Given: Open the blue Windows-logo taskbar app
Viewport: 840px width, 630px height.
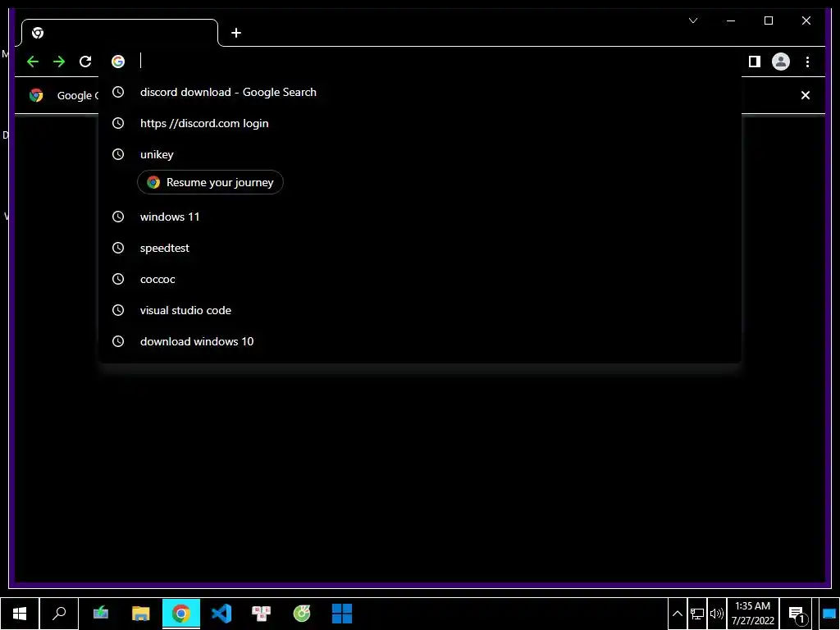Looking at the screenshot, I should 342,614.
